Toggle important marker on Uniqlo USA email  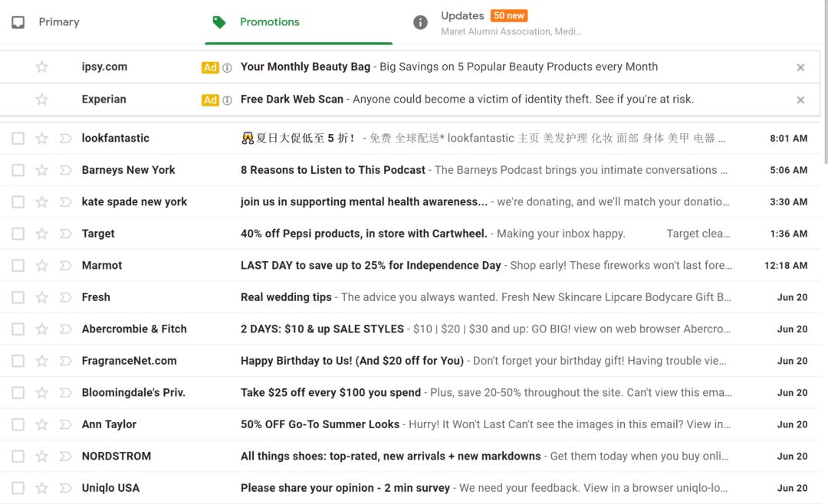(65, 488)
